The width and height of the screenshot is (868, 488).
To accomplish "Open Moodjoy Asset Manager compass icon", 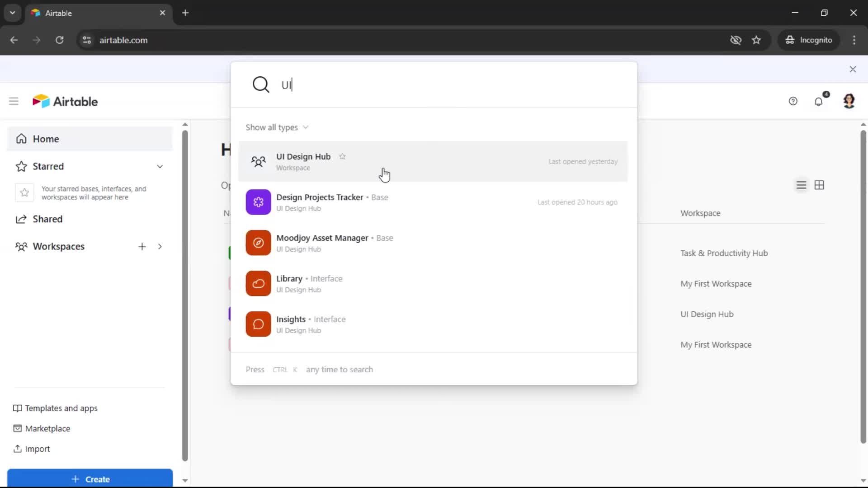I will tap(258, 243).
